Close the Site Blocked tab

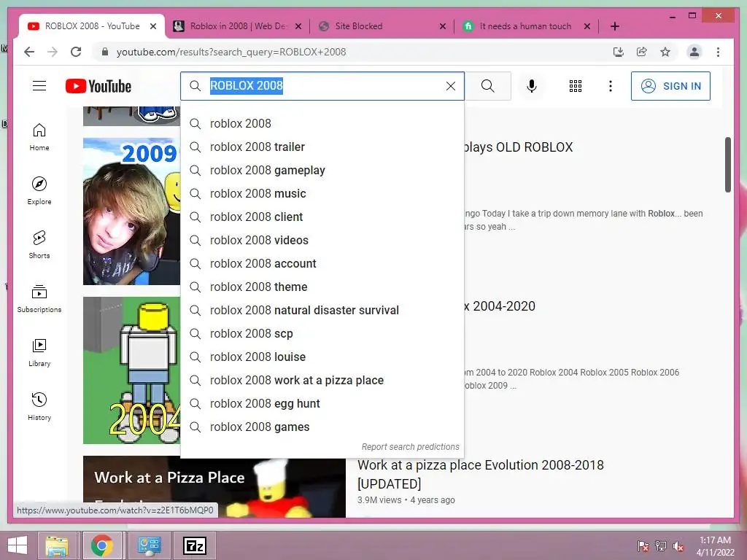pos(442,26)
